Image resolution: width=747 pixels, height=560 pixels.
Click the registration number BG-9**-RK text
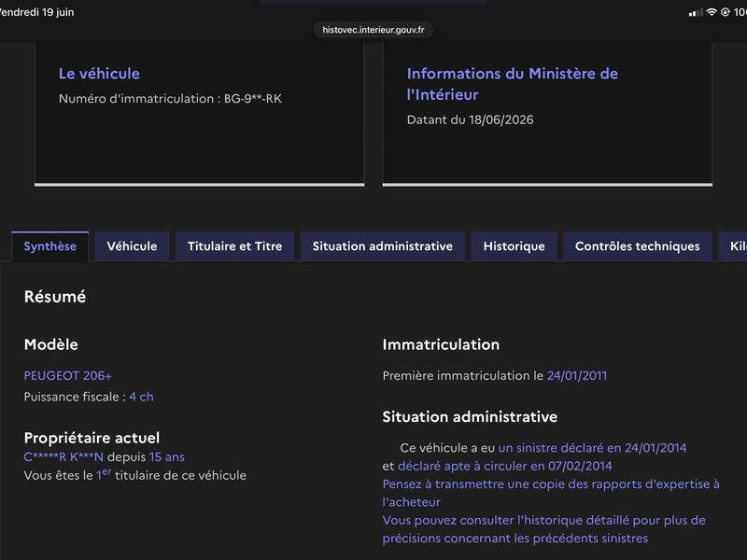pos(253,99)
